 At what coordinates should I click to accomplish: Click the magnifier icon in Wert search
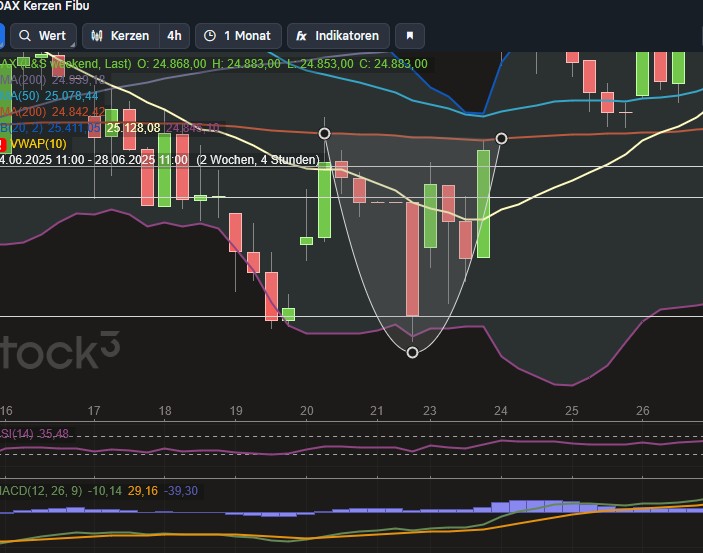(x=25, y=36)
